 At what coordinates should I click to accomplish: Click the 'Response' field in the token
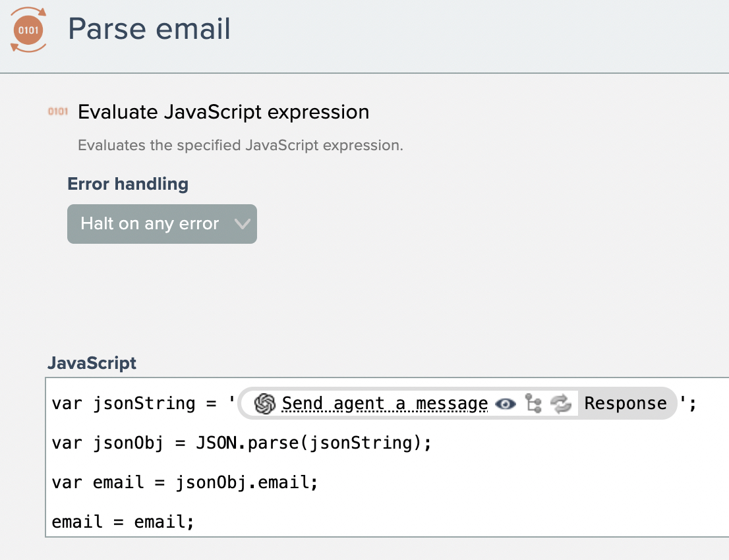click(625, 403)
